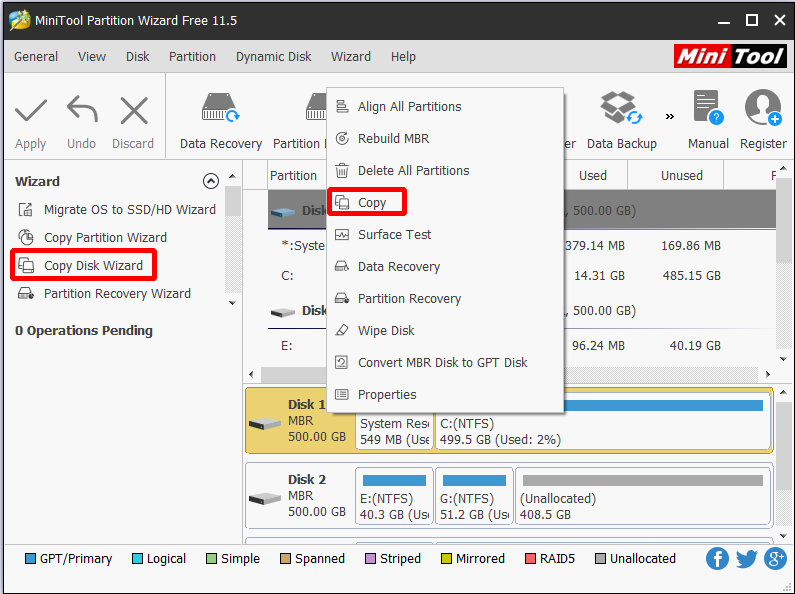Choose Align All Partitions from context menu
Screen dimensions: 795x594
pos(445,106)
